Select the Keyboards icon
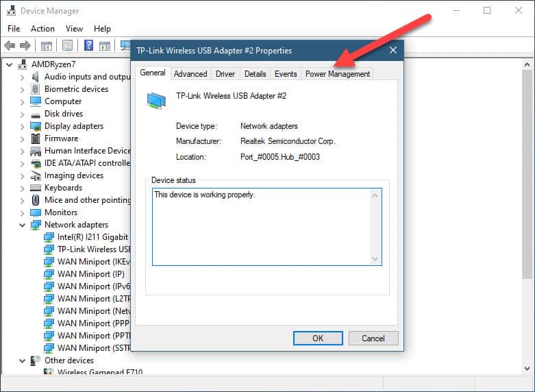This screenshot has width=535, height=392. coord(36,188)
